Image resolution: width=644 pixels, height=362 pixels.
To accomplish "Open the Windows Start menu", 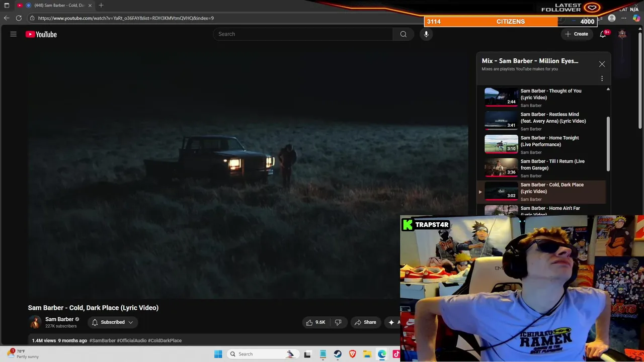I will pyautogui.click(x=218, y=354).
